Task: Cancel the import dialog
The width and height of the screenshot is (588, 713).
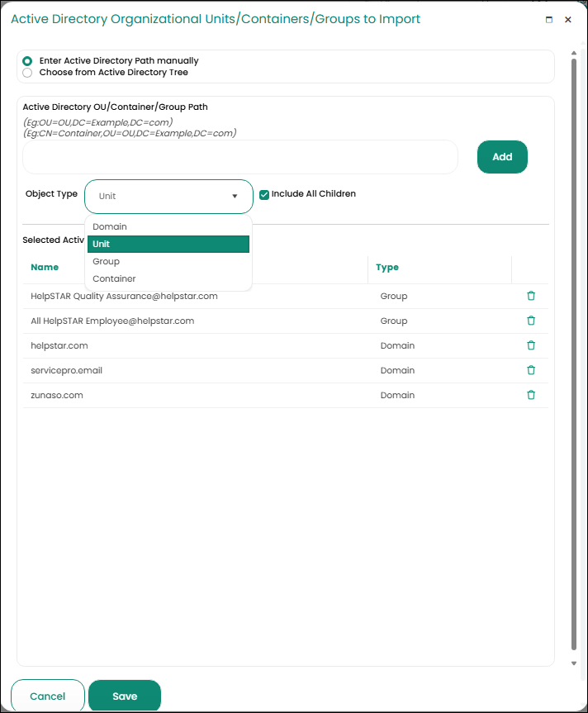Action: (x=48, y=696)
